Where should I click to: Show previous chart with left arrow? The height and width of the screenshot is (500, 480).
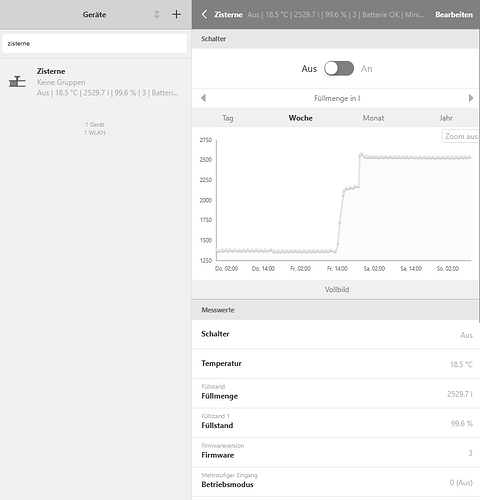tap(203, 98)
